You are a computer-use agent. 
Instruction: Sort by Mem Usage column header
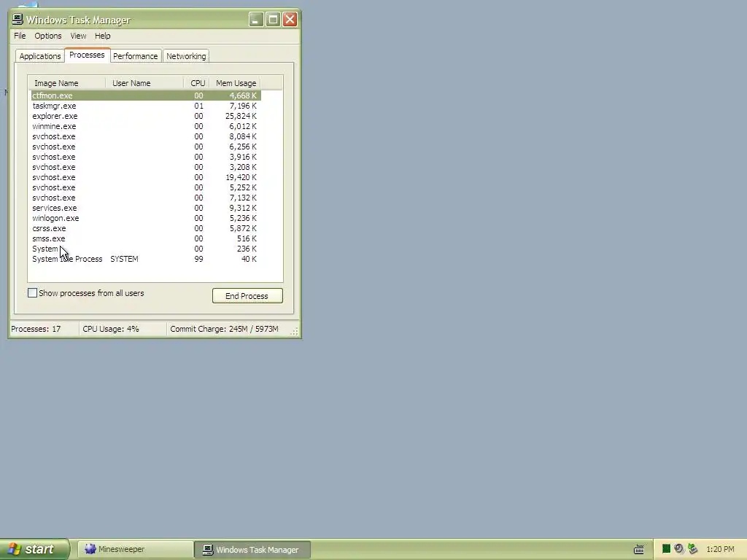click(x=236, y=83)
